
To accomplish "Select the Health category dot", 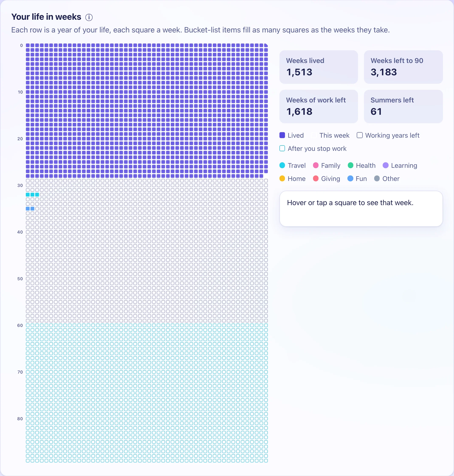I will 350,165.
